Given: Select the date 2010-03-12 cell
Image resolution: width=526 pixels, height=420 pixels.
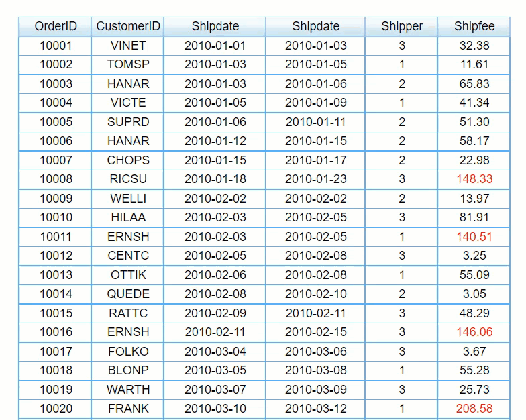Looking at the screenshot, I should point(316,409).
